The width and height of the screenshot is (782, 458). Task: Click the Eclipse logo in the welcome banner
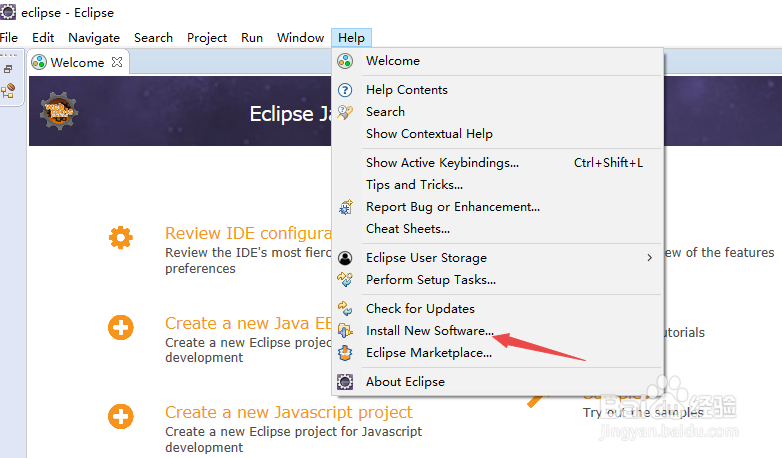coord(59,111)
